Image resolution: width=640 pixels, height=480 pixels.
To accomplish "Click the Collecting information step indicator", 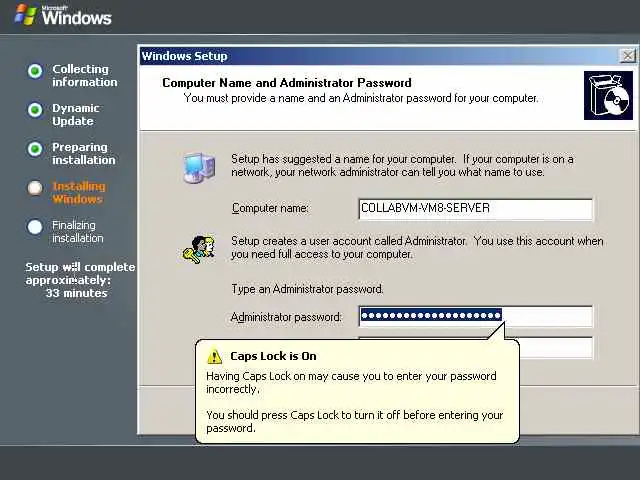I will coord(35,71).
